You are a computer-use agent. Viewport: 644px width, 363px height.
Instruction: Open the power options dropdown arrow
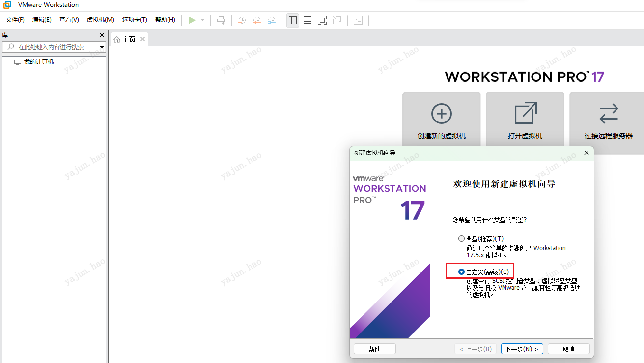click(202, 20)
